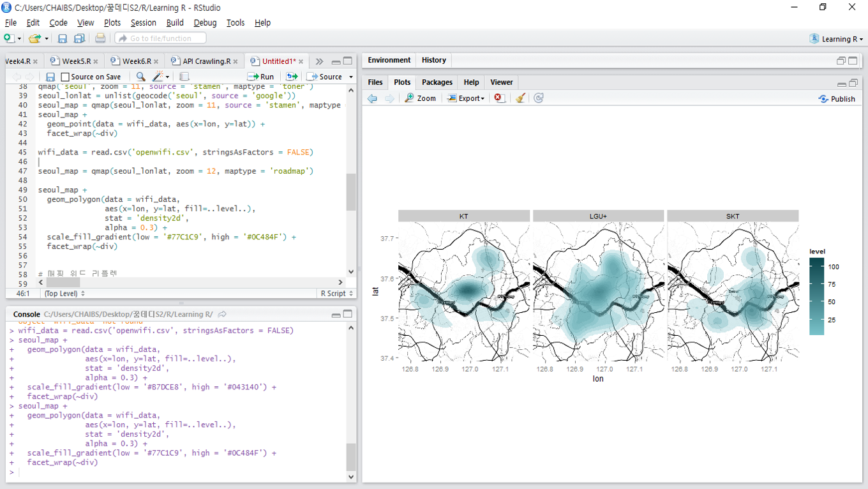Open find/replace magnifier in editor
Image resolution: width=868 pixels, height=489 pixels.
tap(140, 77)
